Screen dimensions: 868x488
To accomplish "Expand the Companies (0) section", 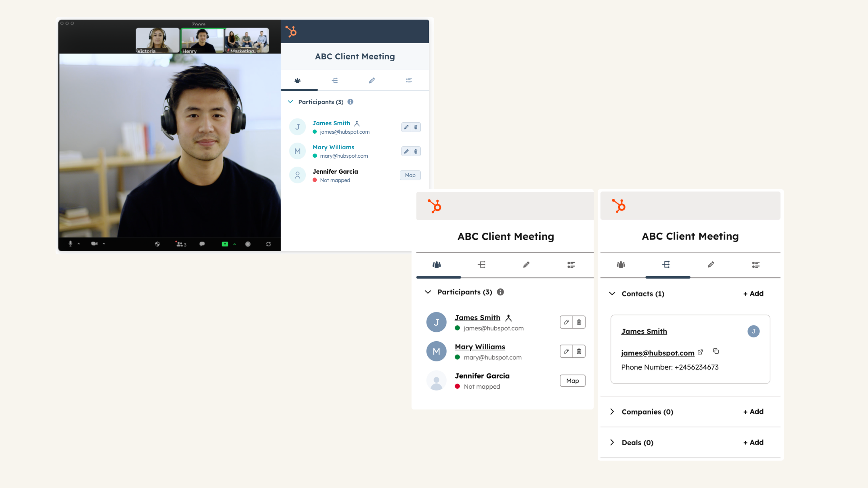I will coord(611,412).
